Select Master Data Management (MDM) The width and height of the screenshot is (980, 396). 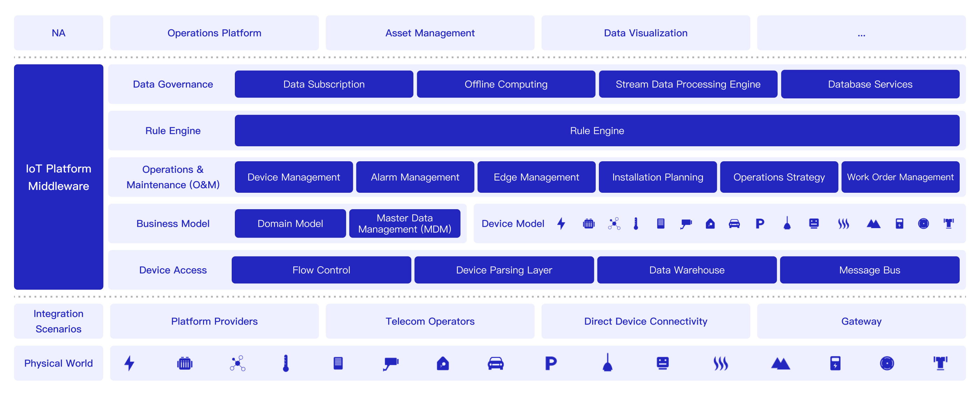pyautogui.click(x=404, y=223)
